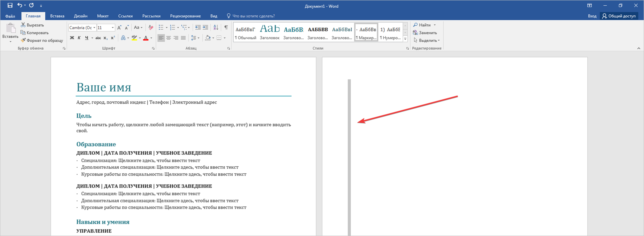
Task: Expand the line spacing dropdown
Action: tap(198, 38)
